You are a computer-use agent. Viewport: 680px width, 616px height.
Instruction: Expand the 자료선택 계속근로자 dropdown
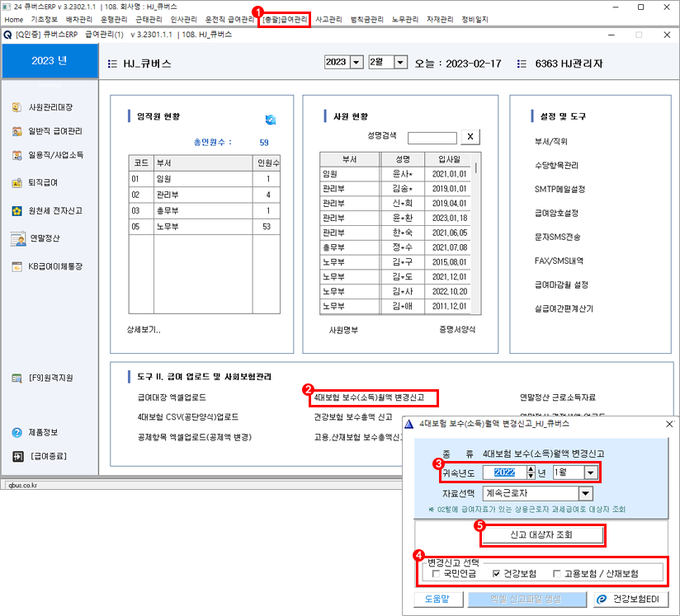(x=585, y=493)
